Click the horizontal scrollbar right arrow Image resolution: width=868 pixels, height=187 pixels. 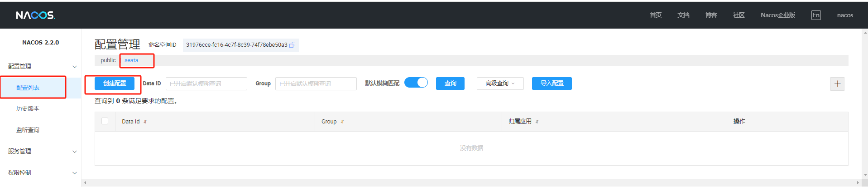858,183
